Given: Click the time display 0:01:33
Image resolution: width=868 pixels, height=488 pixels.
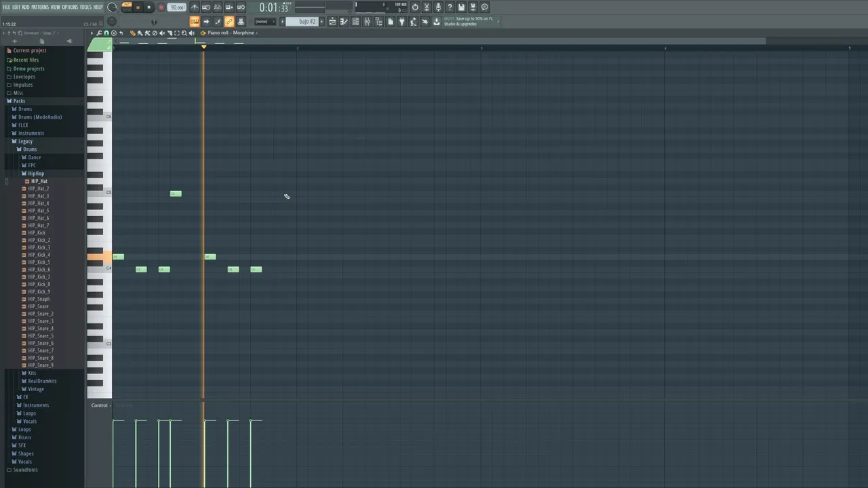Looking at the screenshot, I should [274, 7].
